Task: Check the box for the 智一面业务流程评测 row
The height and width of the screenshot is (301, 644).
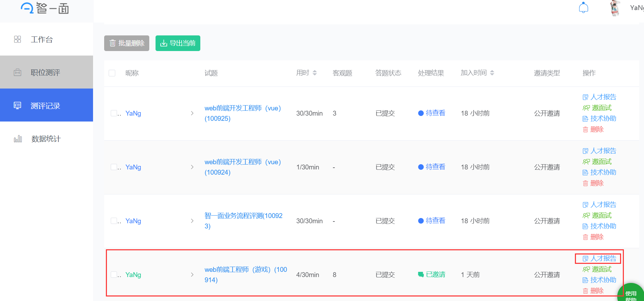Action: 114,221
